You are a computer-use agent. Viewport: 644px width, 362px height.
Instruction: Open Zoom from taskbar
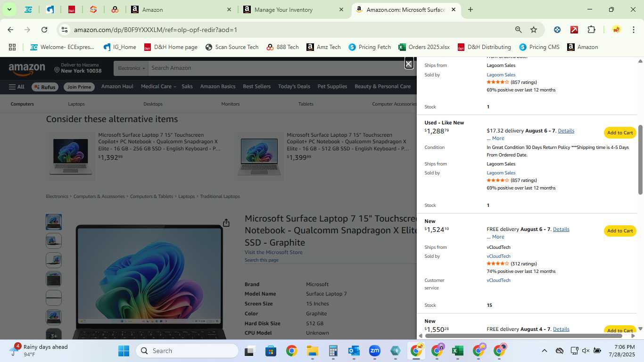coord(375,351)
